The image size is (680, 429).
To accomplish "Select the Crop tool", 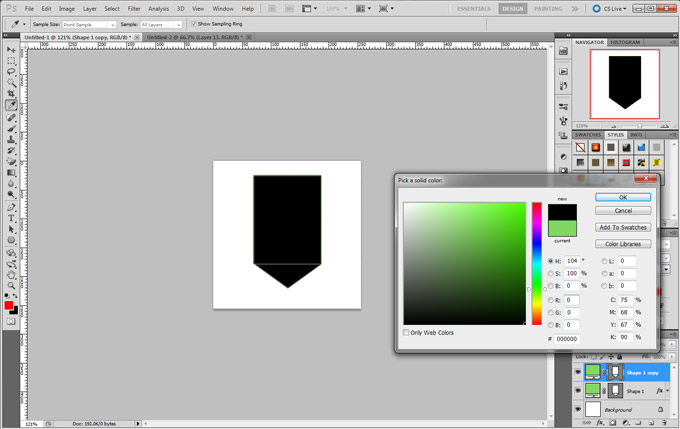I will (11, 93).
